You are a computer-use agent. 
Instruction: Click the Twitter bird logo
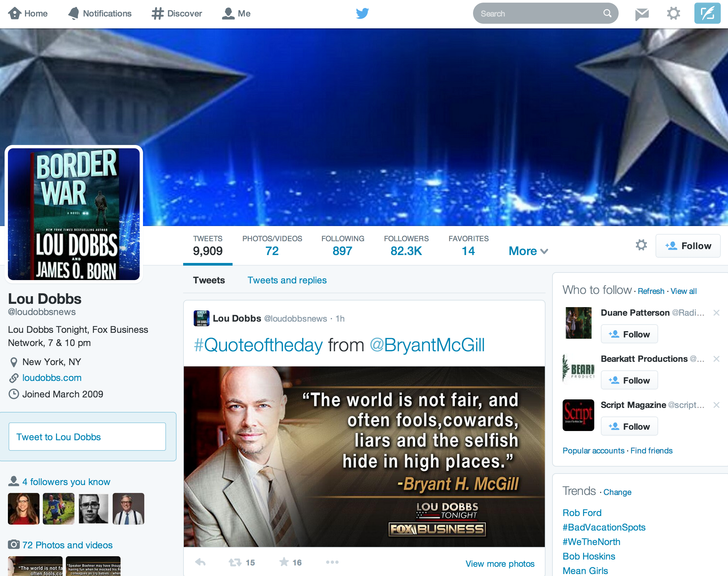[363, 14]
